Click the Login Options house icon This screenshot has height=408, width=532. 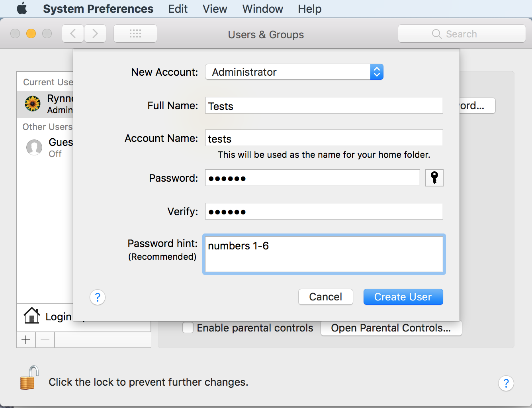[x=31, y=316]
